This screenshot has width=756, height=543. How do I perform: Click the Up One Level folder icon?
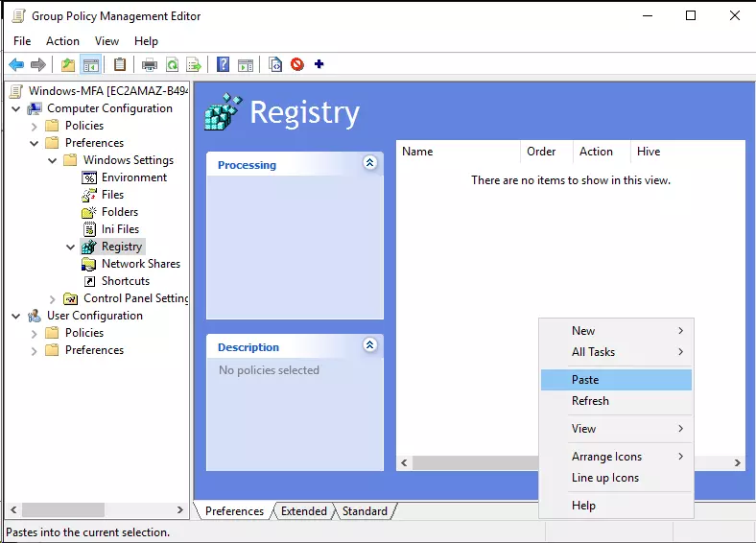pyautogui.click(x=68, y=64)
